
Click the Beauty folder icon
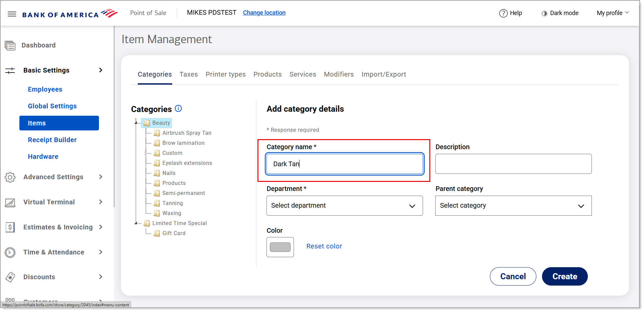pyautogui.click(x=147, y=123)
